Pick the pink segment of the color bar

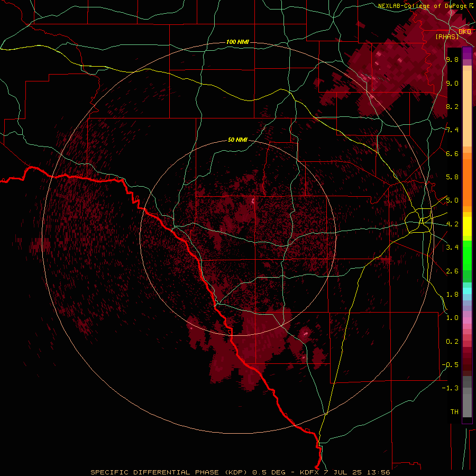[x=467, y=321]
